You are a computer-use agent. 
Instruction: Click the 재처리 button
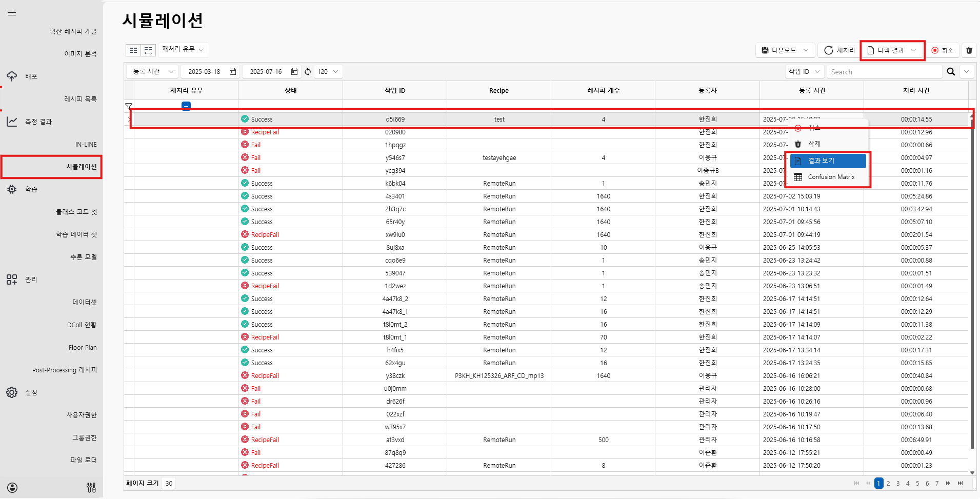click(x=839, y=50)
